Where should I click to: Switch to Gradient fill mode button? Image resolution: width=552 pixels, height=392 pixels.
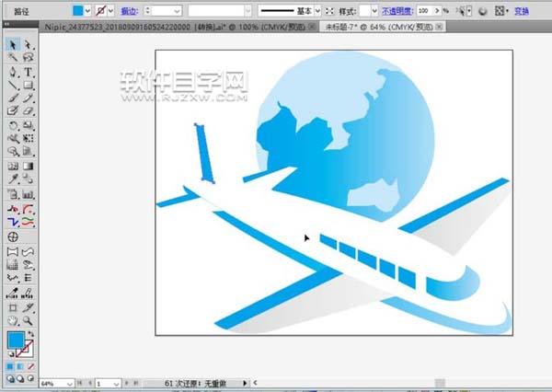pos(20,366)
